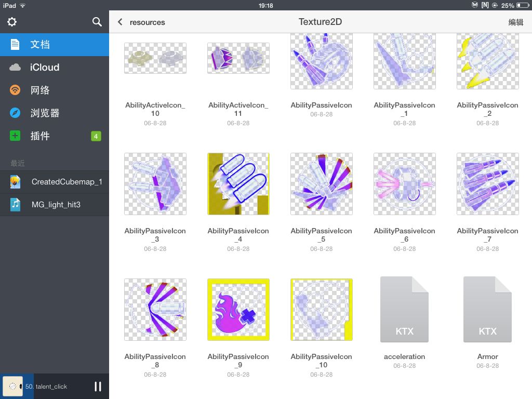
Task: Click the file name AbilityPassiveIcon_6
Action: pos(404,235)
